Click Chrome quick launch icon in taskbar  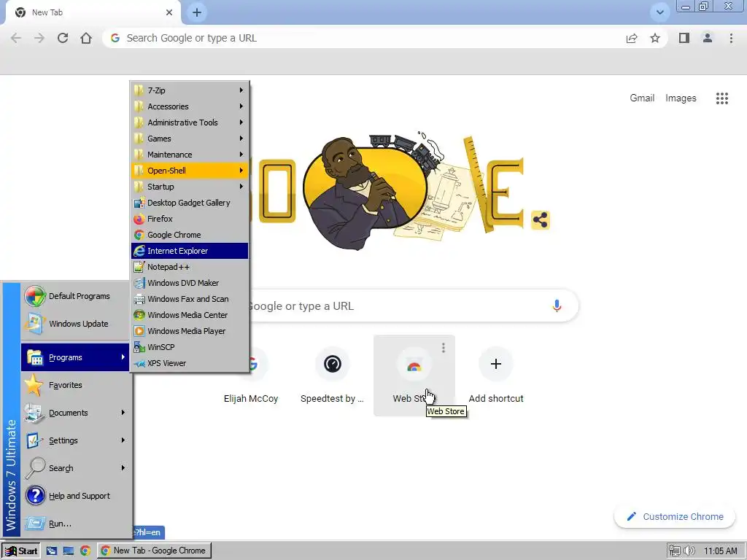[x=85, y=551]
